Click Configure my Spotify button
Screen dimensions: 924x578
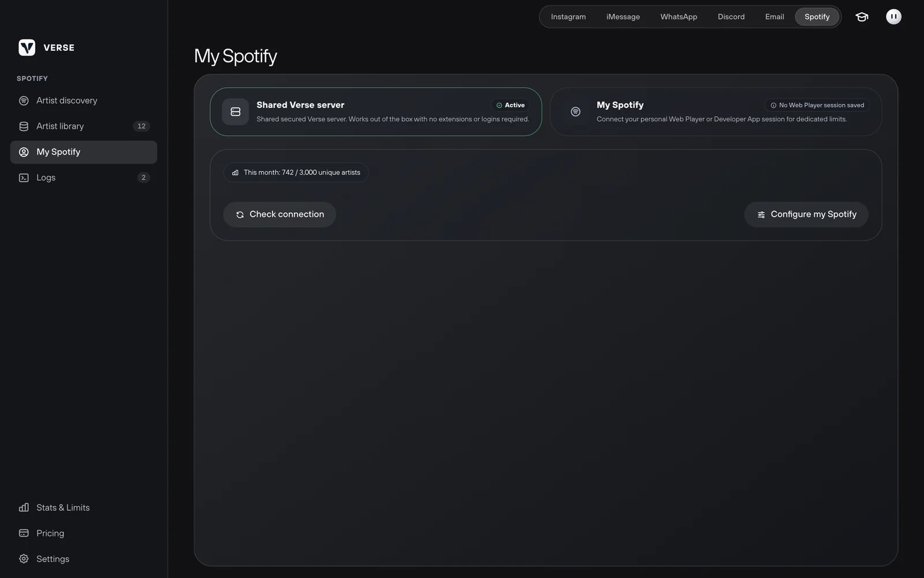(x=806, y=214)
